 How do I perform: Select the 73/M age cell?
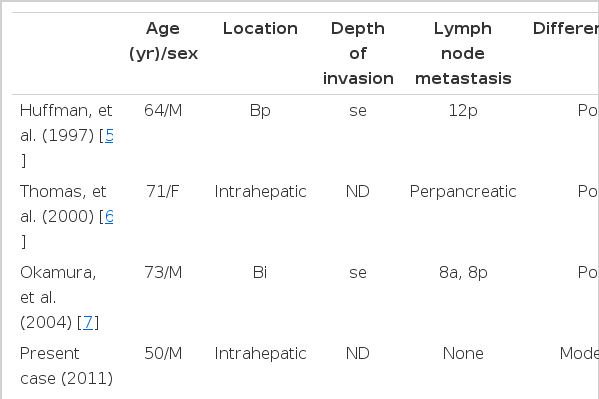tap(163, 272)
